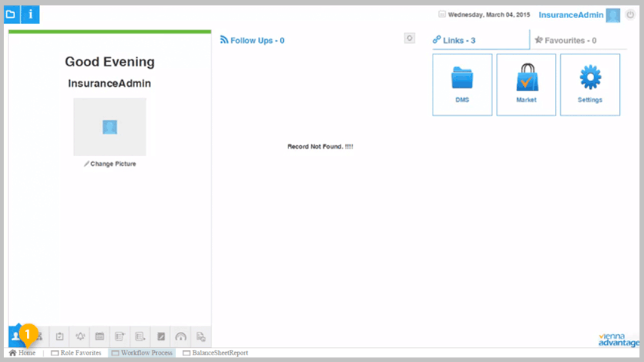This screenshot has height=362, width=644.
Task: Click the 'Record Not Found. !!!!' message
Action: tap(320, 146)
